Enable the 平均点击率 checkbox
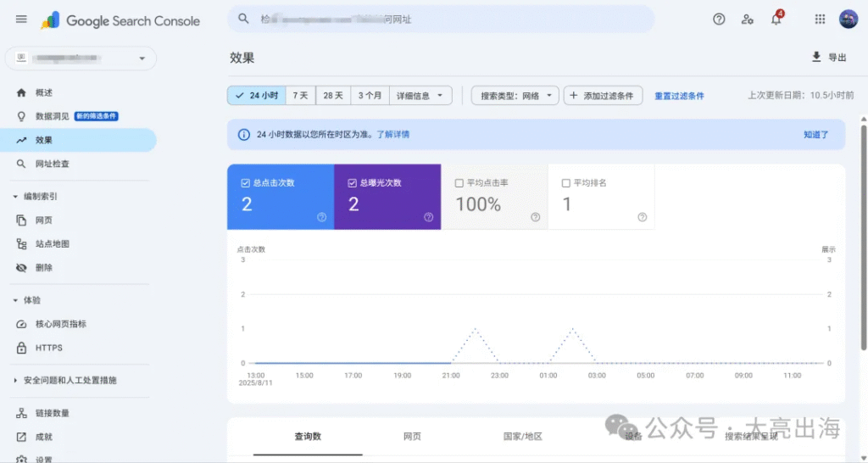The width and height of the screenshot is (868, 463). pos(459,182)
